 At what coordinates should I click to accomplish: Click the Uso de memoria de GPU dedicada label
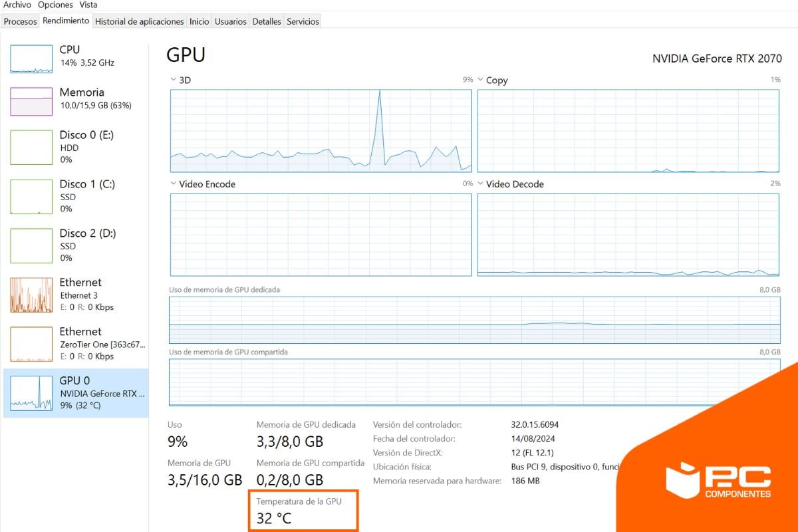(x=225, y=290)
